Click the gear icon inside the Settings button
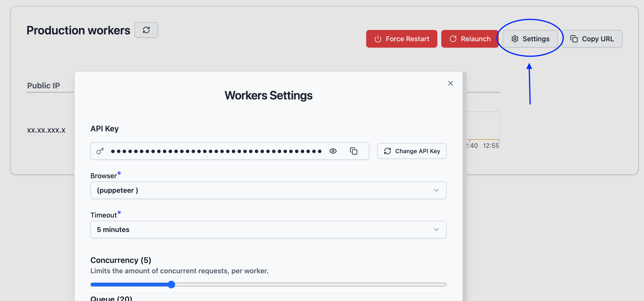The height and width of the screenshot is (301, 644). pyautogui.click(x=515, y=39)
